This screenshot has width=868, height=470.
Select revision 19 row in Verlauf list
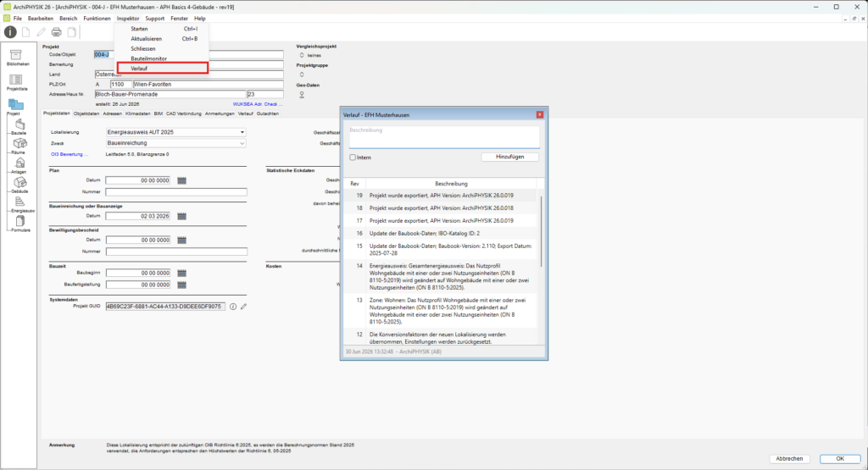441,195
